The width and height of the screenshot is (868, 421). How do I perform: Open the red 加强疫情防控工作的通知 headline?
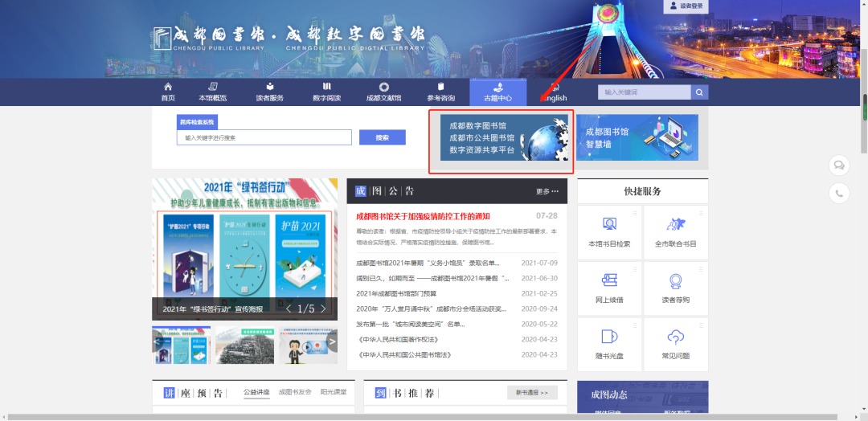tap(423, 216)
